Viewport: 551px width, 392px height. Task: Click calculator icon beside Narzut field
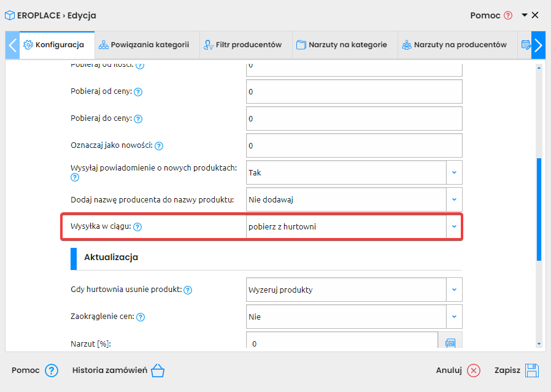[x=450, y=342]
